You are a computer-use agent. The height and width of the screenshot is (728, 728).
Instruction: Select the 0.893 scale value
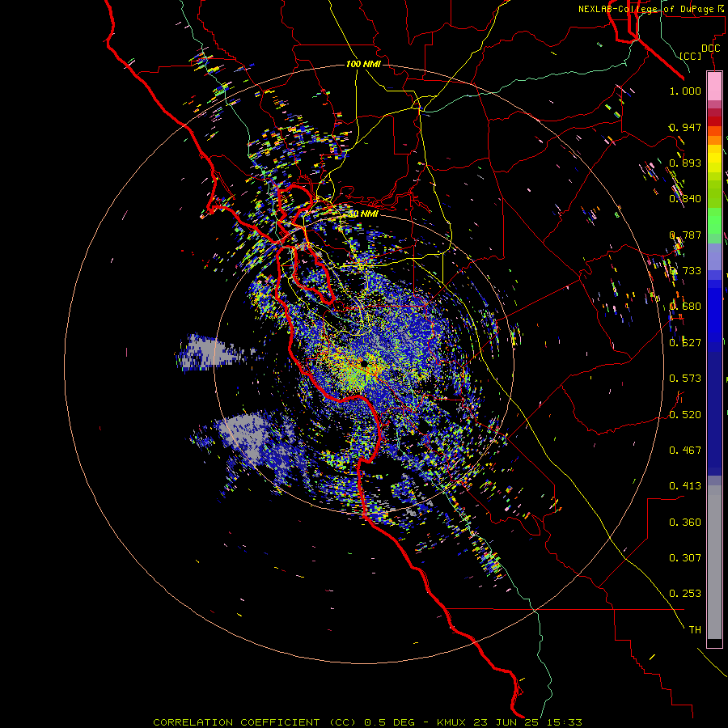[x=685, y=163]
